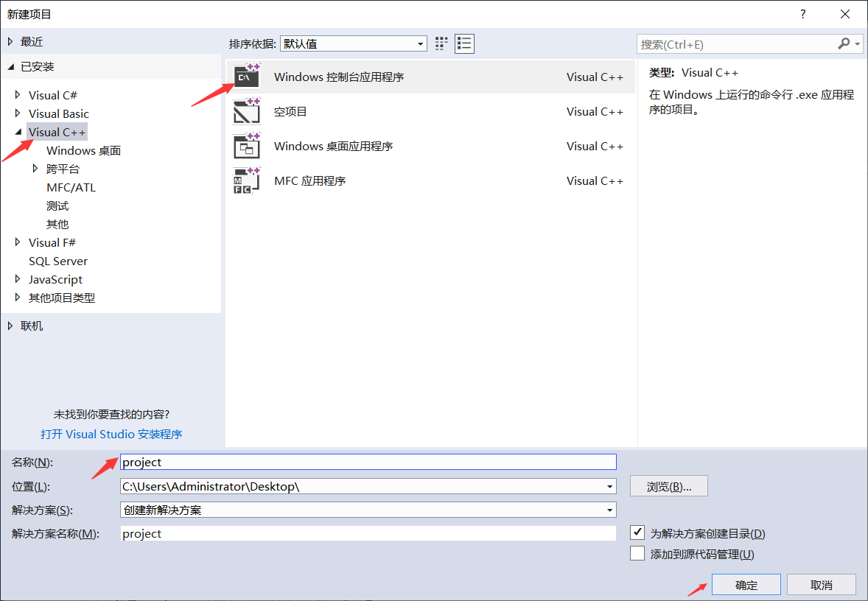
Task: Switch to small icons view
Action: point(441,43)
